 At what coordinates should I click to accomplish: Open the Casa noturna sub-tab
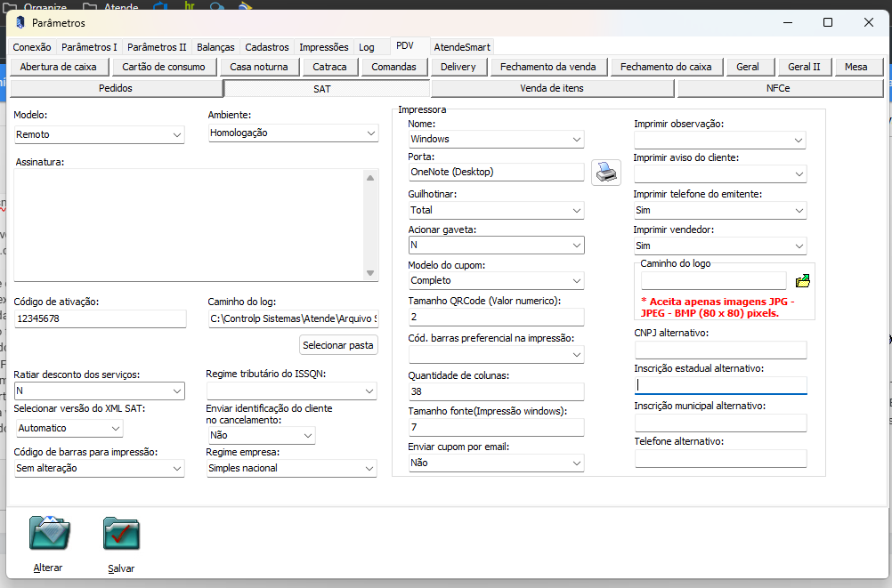(x=259, y=67)
